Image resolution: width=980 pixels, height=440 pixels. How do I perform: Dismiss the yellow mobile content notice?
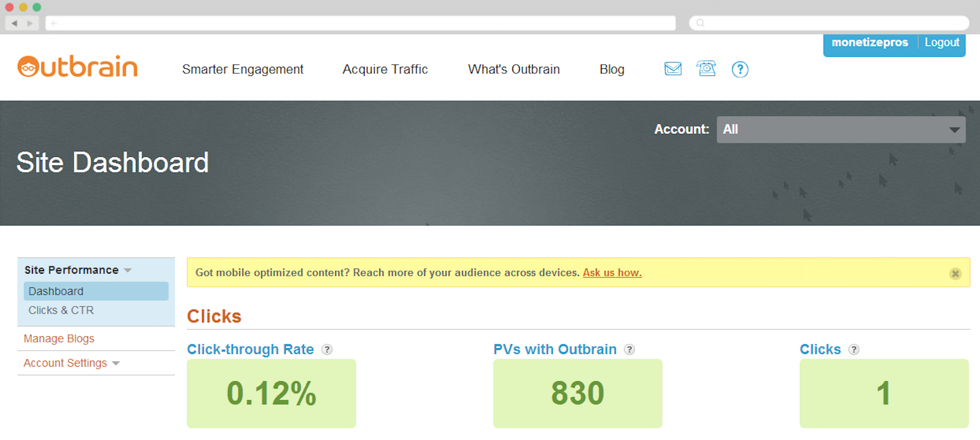955,274
